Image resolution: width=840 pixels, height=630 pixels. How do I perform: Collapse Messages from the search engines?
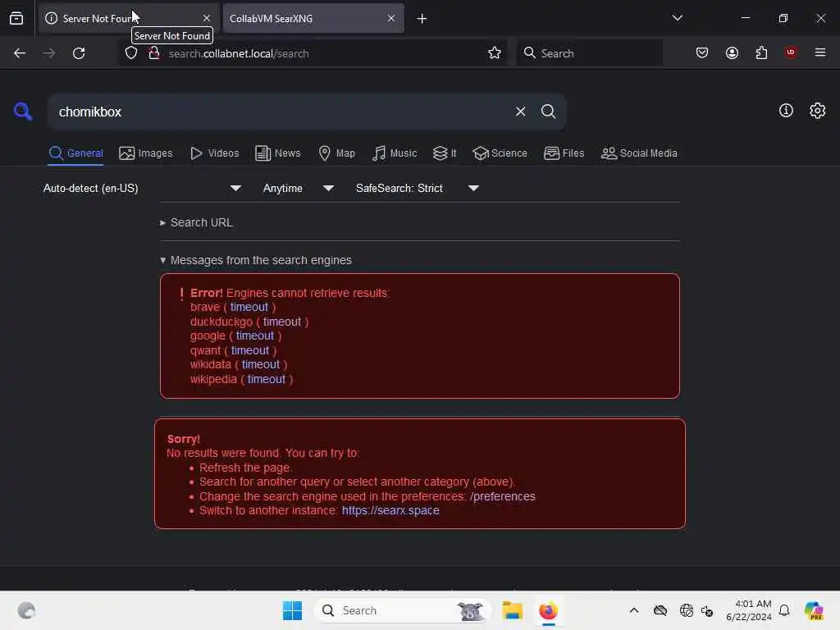(256, 260)
